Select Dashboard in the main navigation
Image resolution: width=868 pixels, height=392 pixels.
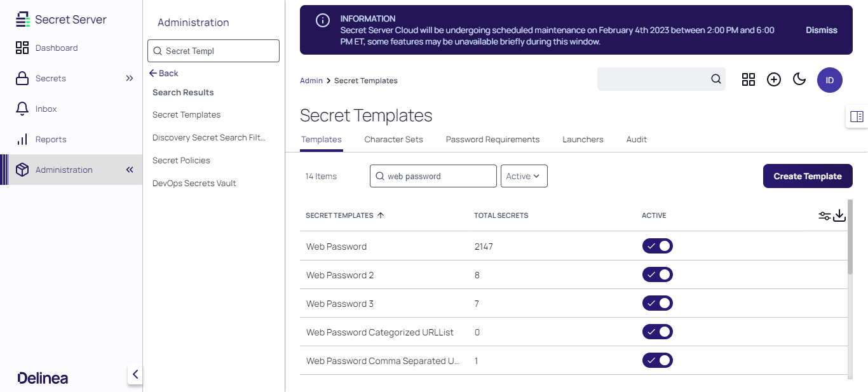(57, 48)
